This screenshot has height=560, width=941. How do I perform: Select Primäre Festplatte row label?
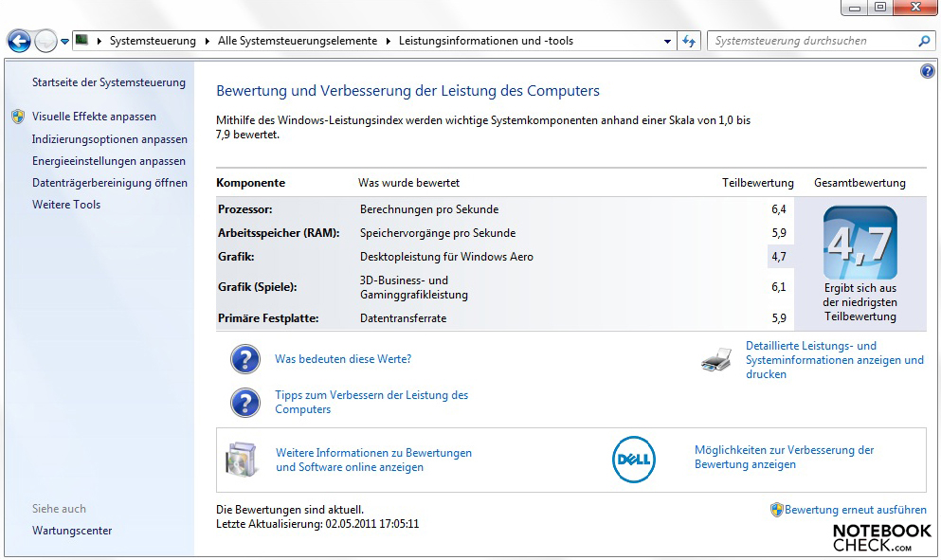pyautogui.click(x=268, y=318)
